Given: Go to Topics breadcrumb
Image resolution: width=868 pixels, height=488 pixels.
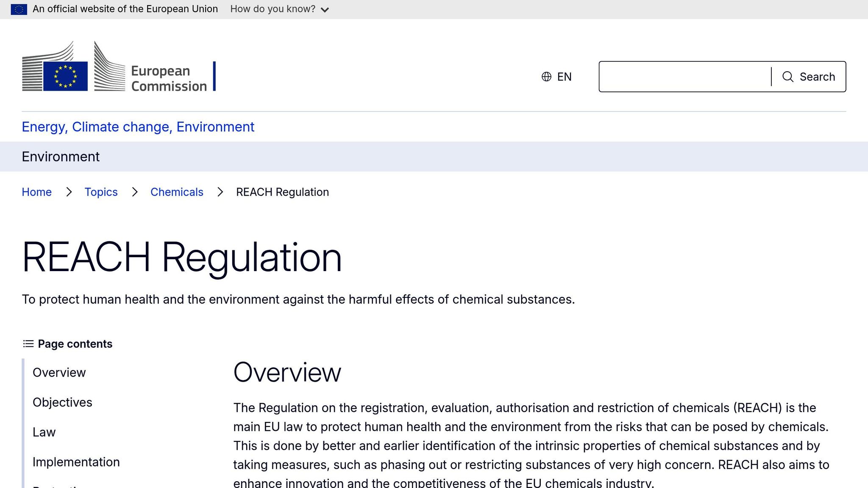Looking at the screenshot, I should coord(101,192).
